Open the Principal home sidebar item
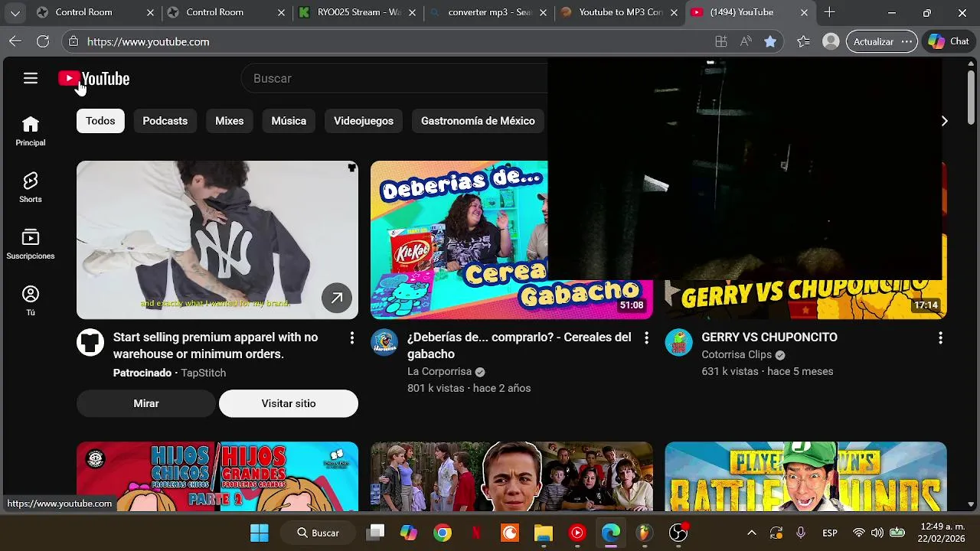This screenshot has height=551, width=980. (x=31, y=131)
